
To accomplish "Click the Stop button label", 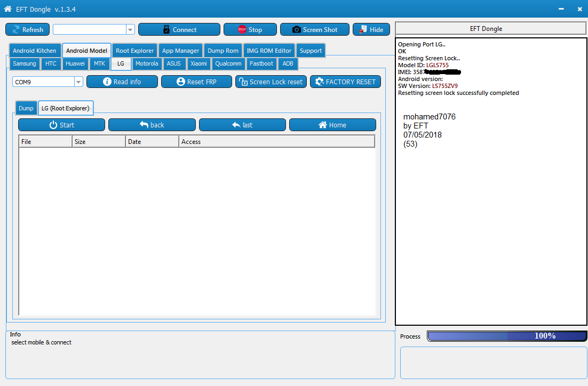I will point(255,30).
